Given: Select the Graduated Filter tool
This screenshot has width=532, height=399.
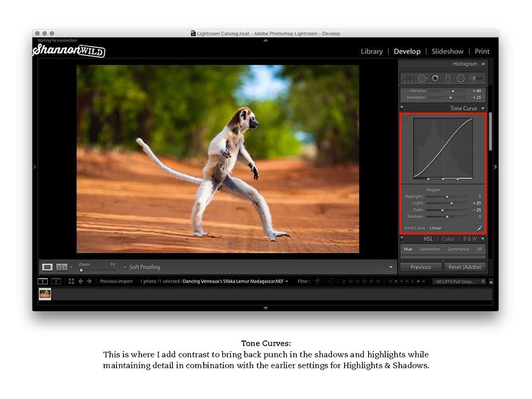Looking at the screenshot, I should click(448, 78).
